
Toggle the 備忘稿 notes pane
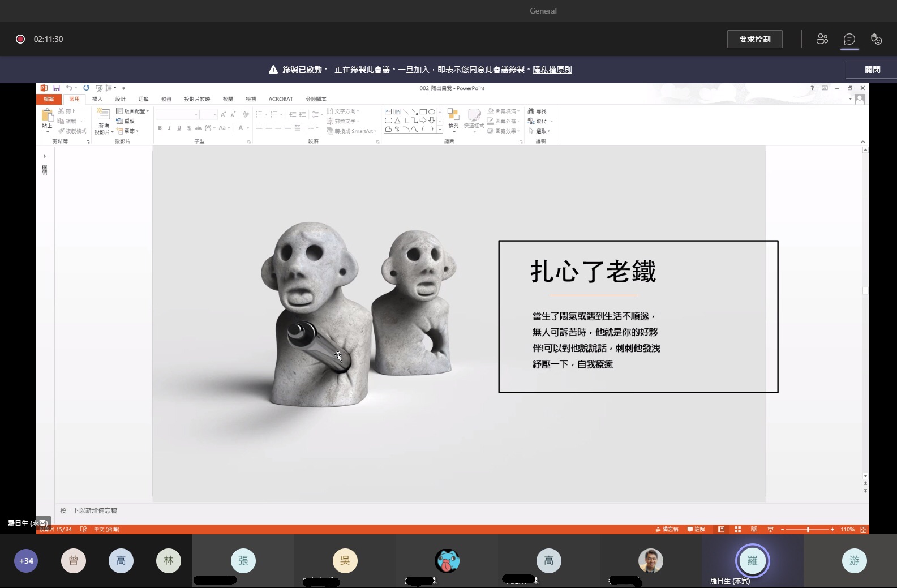[x=667, y=530]
